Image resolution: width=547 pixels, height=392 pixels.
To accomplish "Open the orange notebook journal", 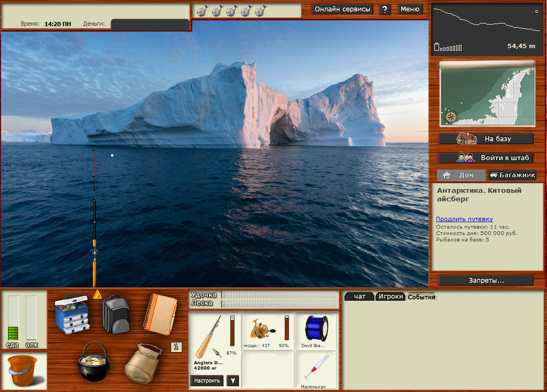I will coord(159,314).
